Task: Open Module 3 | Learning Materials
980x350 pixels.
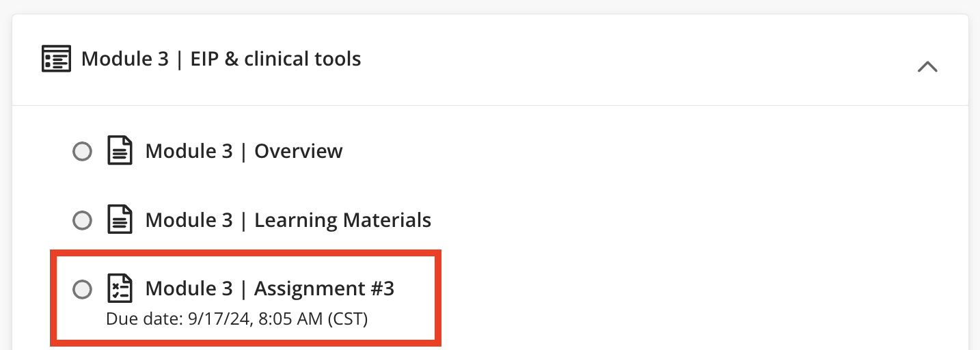Action: (288, 220)
